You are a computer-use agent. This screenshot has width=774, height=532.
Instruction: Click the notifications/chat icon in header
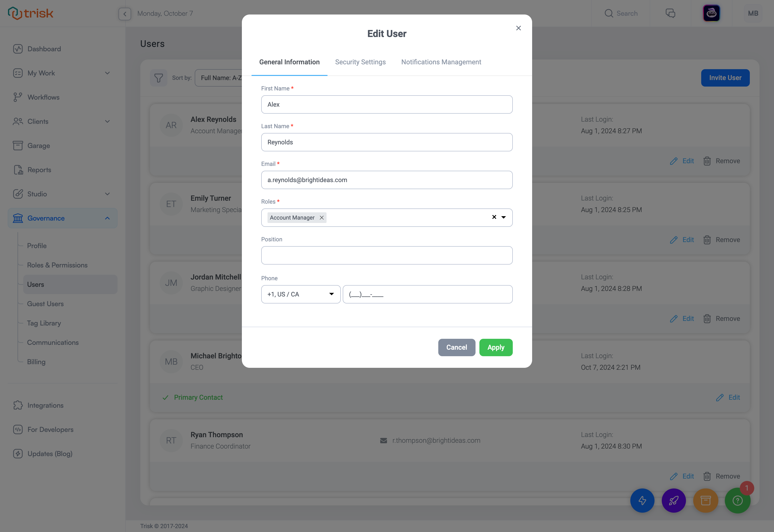[670, 13]
